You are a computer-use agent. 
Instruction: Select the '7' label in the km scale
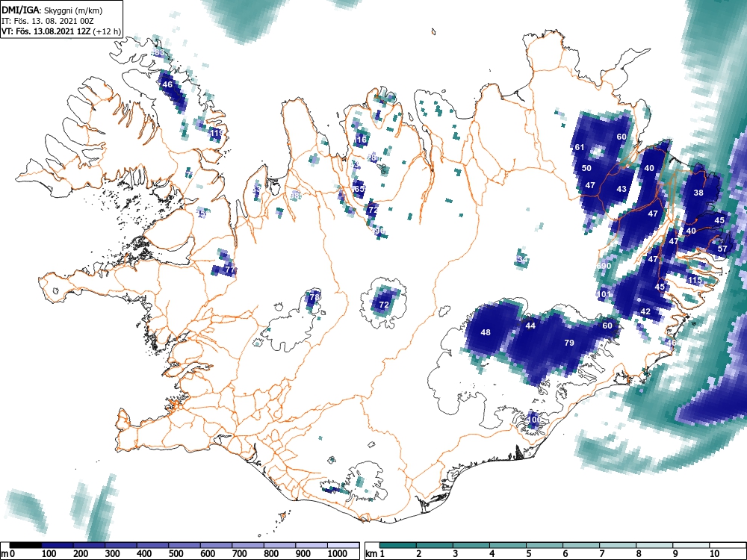point(601,554)
